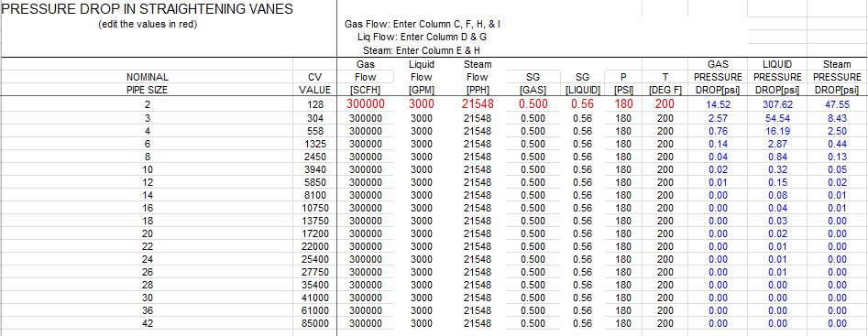
Task: Select the CV value 13750 cell
Action: (x=316, y=221)
